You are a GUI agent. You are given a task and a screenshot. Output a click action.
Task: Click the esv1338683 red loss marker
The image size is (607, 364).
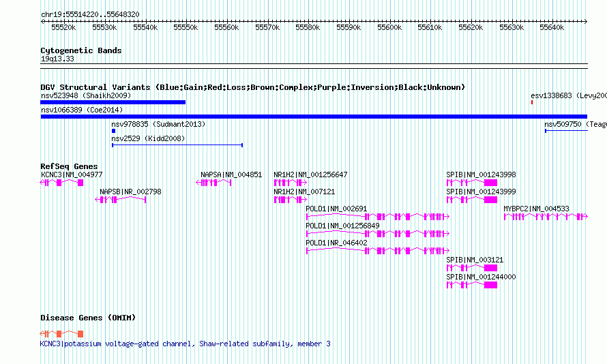tap(532, 102)
